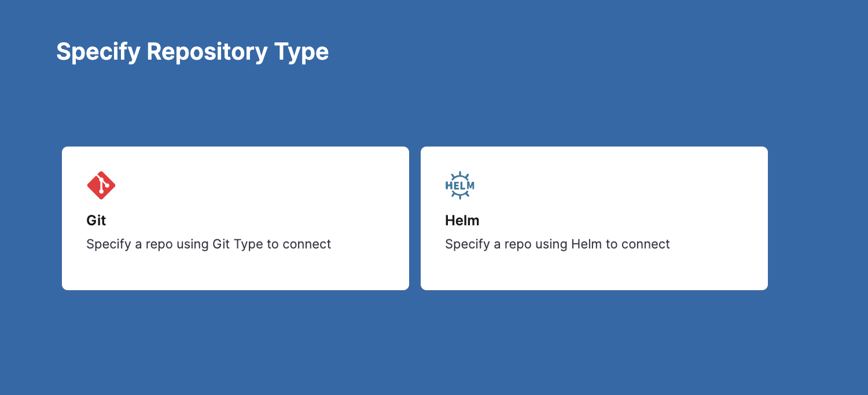The width and height of the screenshot is (868, 395).
Task: Select the Helm repository option card
Action: coord(593,217)
